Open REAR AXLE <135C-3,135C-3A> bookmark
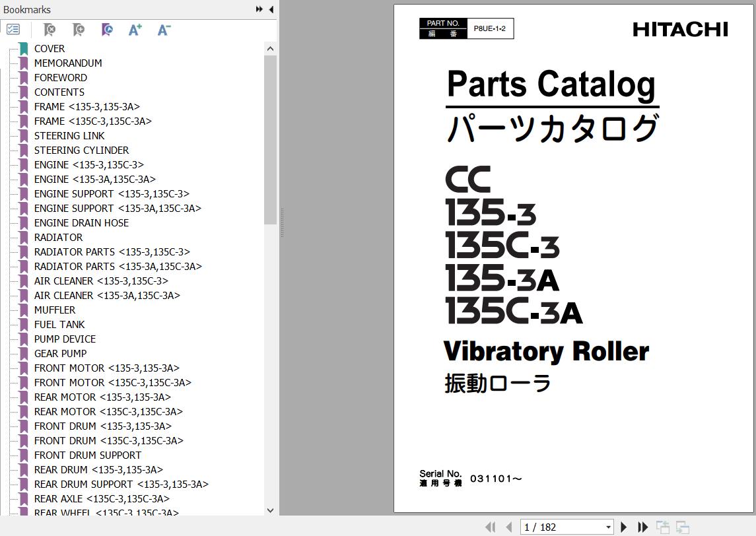This screenshot has width=756, height=536. pyautogui.click(x=102, y=498)
